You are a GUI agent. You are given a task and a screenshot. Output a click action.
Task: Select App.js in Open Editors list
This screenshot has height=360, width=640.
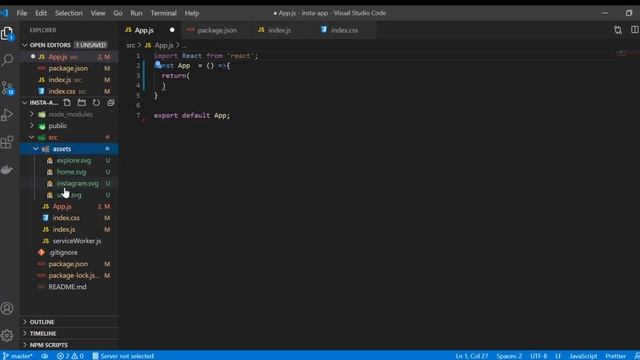tap(69, 57)
